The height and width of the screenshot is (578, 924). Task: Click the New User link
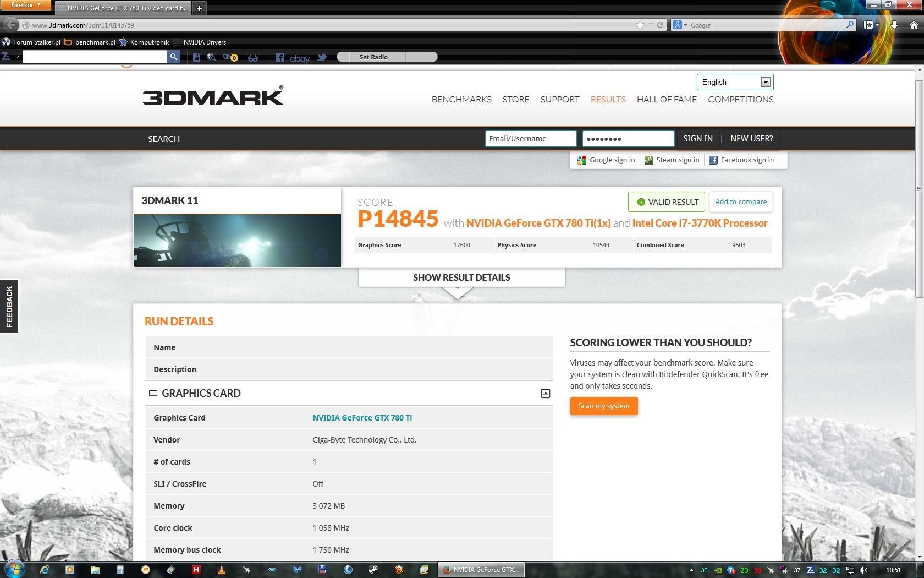click(x=751, y=139)
